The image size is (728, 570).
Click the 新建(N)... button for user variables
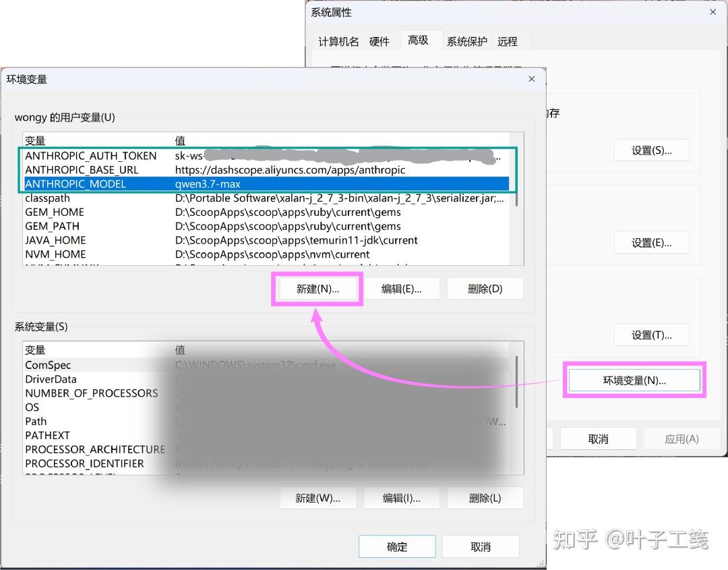(x=317, y=289)
